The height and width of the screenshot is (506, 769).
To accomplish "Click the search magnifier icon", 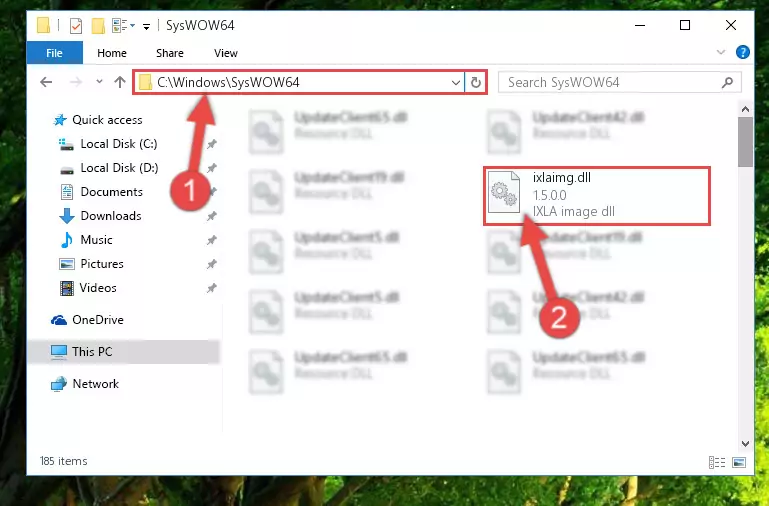I will [x=727, y=82].
